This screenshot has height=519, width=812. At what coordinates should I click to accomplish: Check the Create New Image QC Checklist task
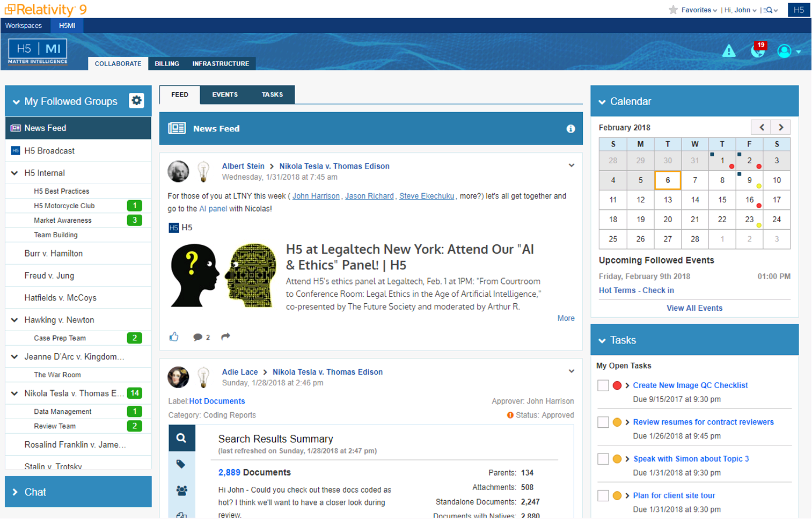603,385
